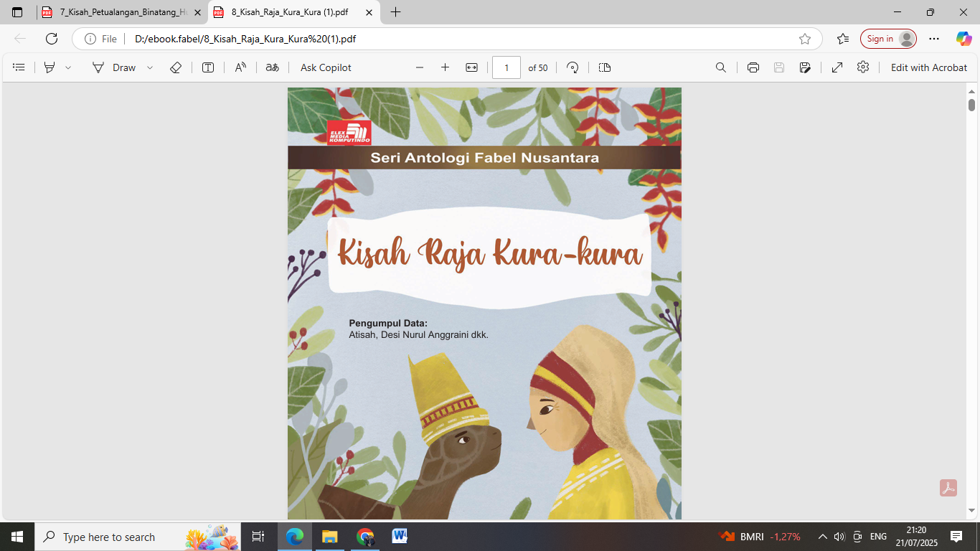980x551 pixels.
Task: Print the Kisah Raja Kura-kura PDF
Action: 752,67
